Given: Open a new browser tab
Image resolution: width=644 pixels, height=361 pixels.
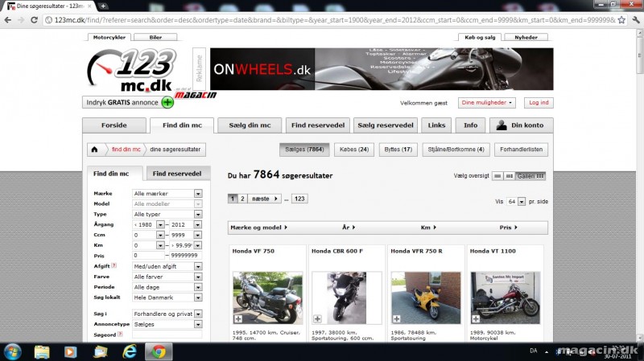Looking at the screenshot, I should coord(103,6).
